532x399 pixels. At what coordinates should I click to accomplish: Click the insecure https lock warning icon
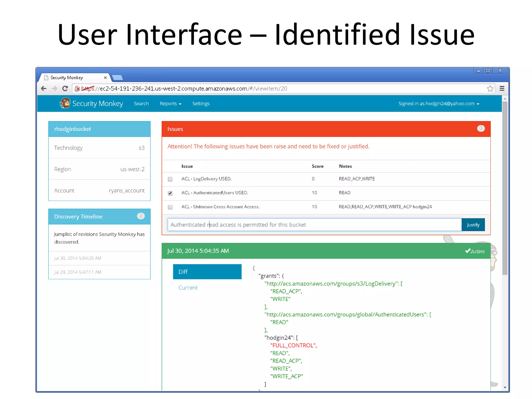77,89
